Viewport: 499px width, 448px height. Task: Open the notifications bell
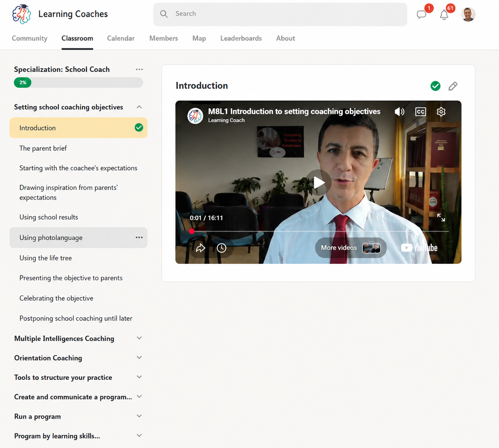pos(444,15)
